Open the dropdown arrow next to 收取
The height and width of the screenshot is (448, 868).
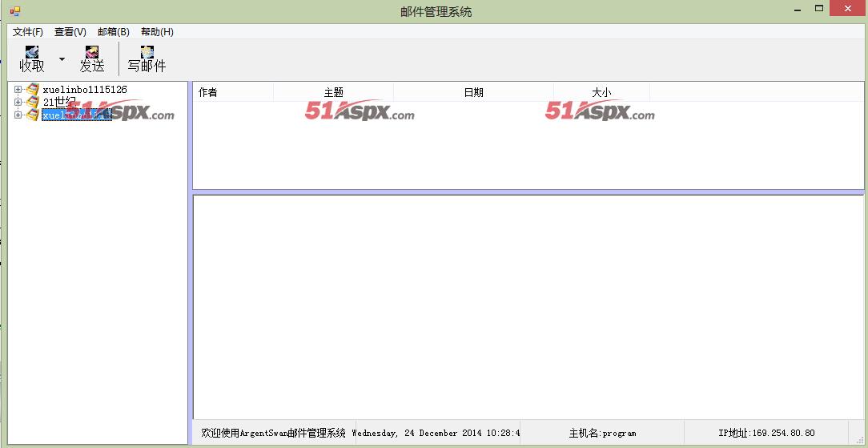click(x=62, y=59)
